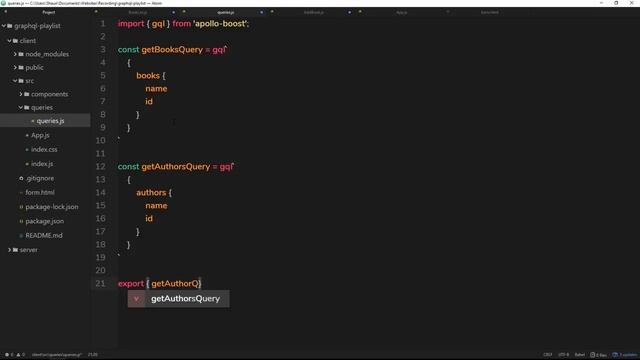
Task: Click the components folder icon
Action: click(x=27, y=94)
